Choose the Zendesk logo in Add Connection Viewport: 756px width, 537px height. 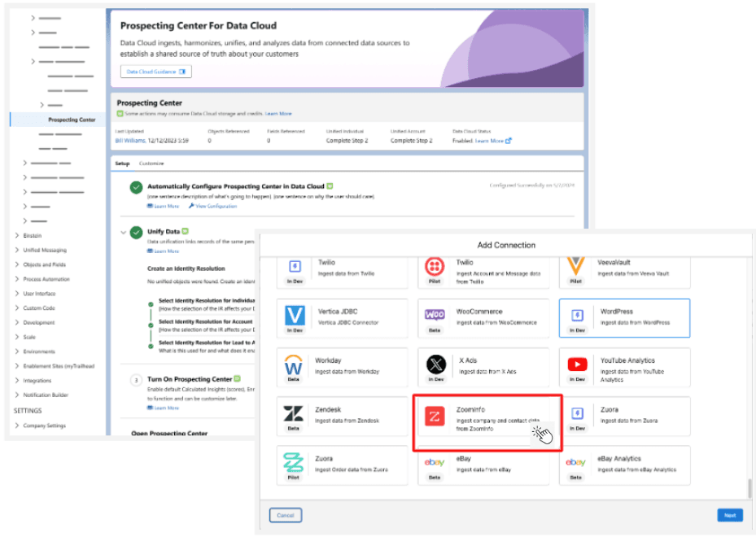(x=293, y=413)
